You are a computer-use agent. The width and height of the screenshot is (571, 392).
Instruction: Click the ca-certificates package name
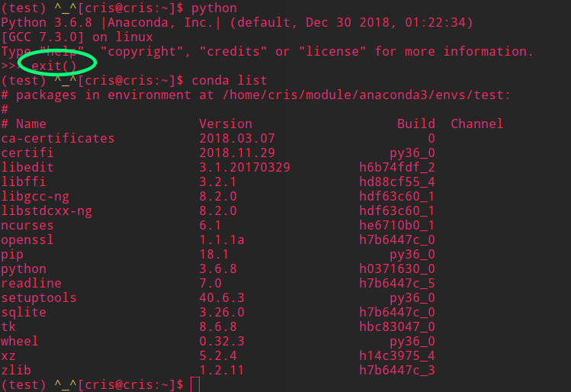[58, 139]
